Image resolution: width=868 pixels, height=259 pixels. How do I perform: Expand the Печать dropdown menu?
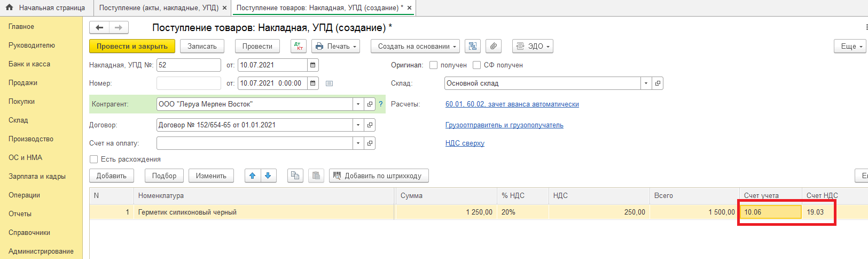[x=335, y=47]
